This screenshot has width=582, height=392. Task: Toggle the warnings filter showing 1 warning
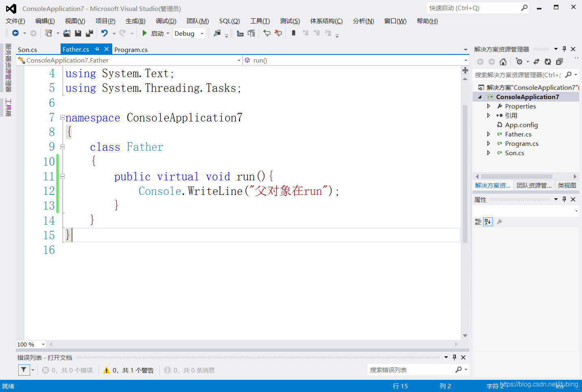(129, 370)
